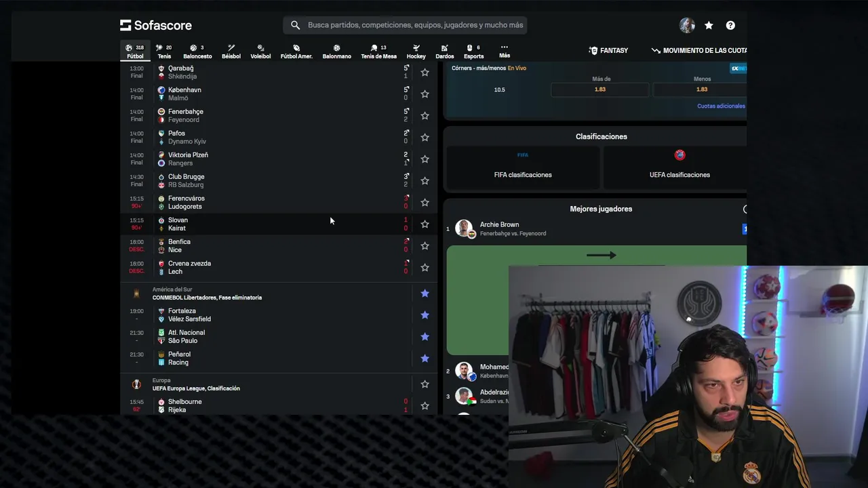Favorite the UEFA Europa League Clasificación star
The image size is (868, 488).
(425, 384)
